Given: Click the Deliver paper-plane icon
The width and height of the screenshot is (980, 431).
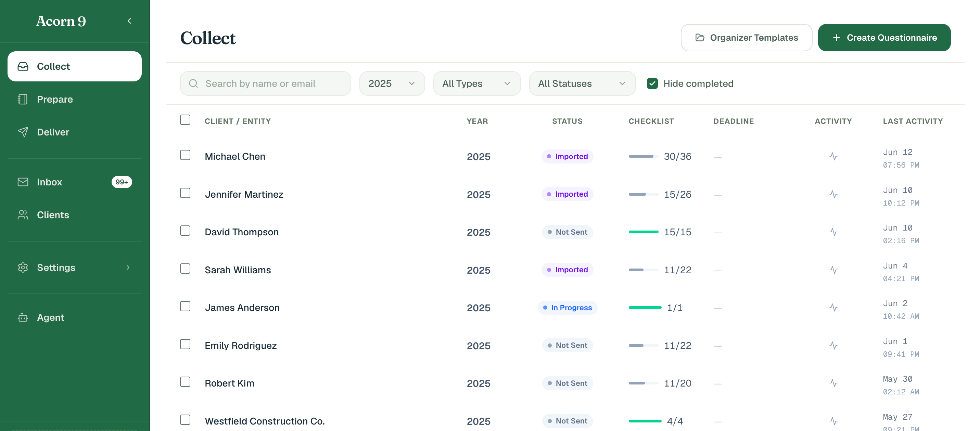Looking at the screenshot, I should tap(23, 132).
